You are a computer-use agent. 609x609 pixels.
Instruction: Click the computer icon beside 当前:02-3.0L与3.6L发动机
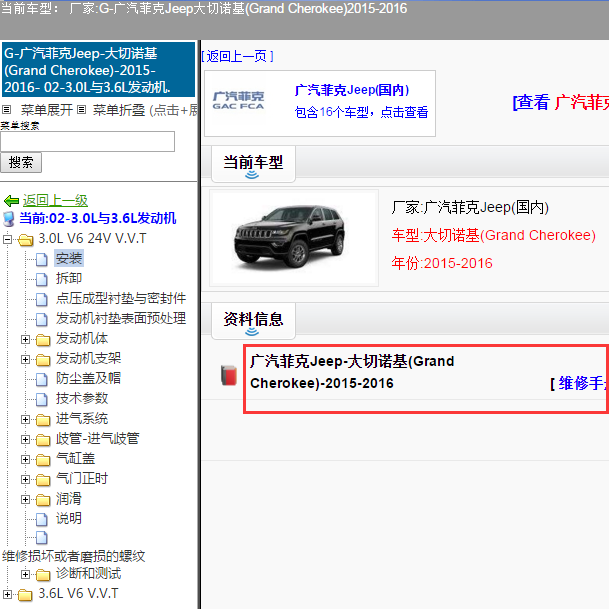click(9, 219)
